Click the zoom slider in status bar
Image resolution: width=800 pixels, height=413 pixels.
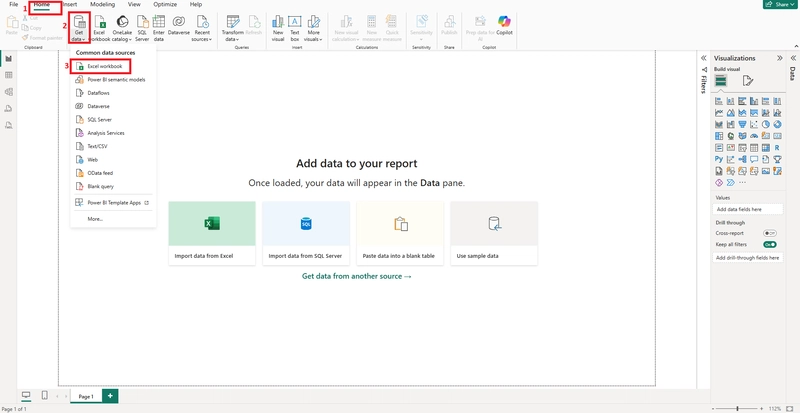738,408
